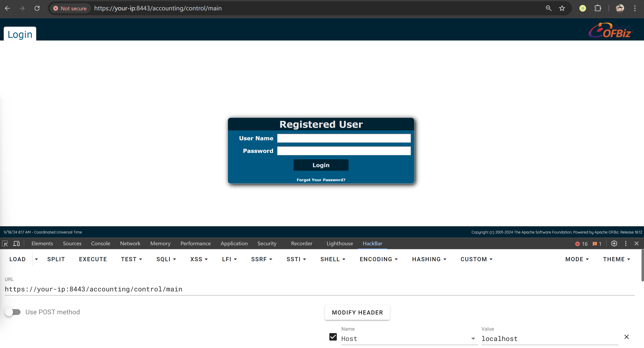Click the Forgot Your Password link
644x348 pixels.
click(x=321, y=180)
